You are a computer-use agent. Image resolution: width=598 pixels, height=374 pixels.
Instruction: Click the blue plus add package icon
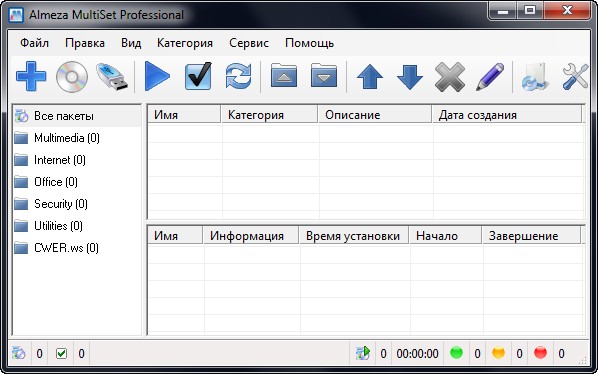pos(31,76)
